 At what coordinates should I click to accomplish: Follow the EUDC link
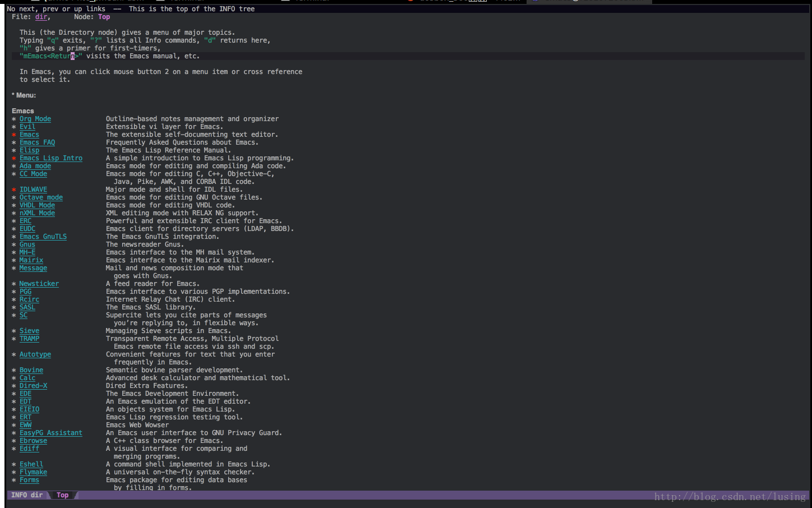point(27,229)
